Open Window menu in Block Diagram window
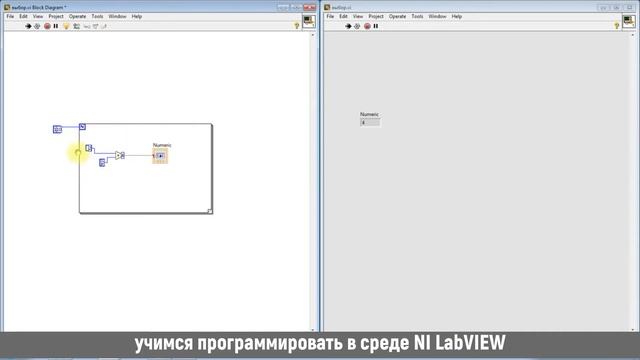The height and width of the screenshot is (360, 640). pyautogui.click(x=117, y=16)
